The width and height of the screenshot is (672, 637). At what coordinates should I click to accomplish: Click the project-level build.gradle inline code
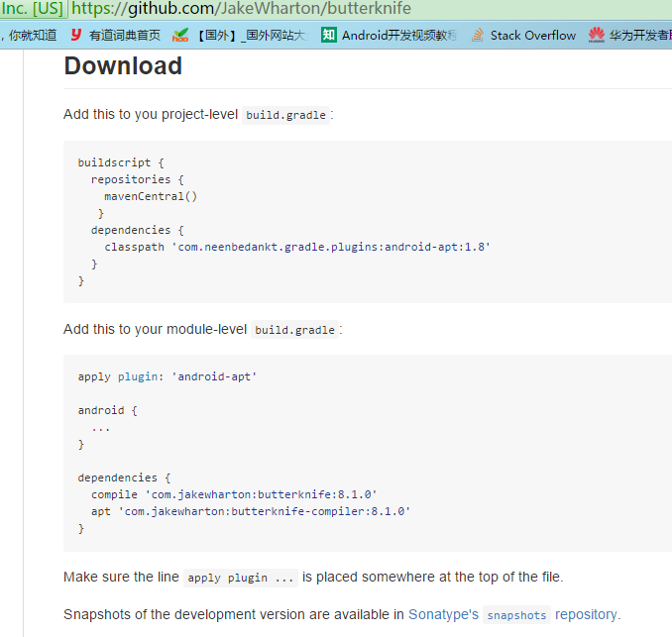[x=285, y=115]
